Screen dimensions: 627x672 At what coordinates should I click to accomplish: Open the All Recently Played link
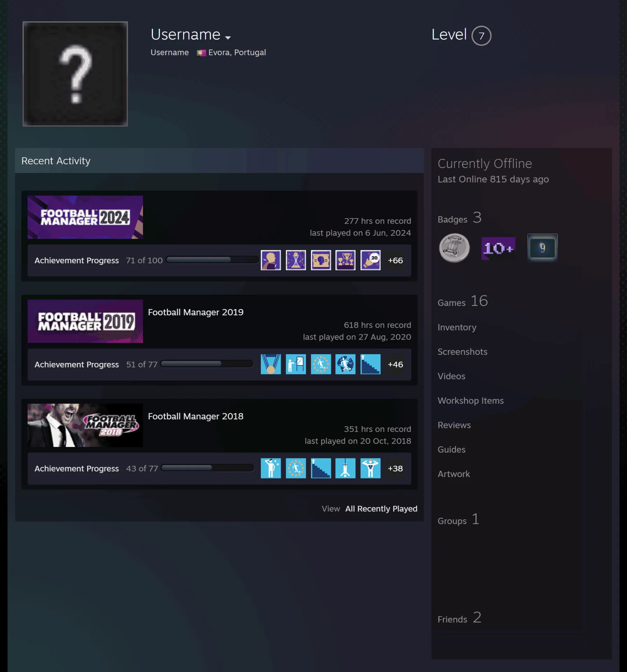(381, 509)
